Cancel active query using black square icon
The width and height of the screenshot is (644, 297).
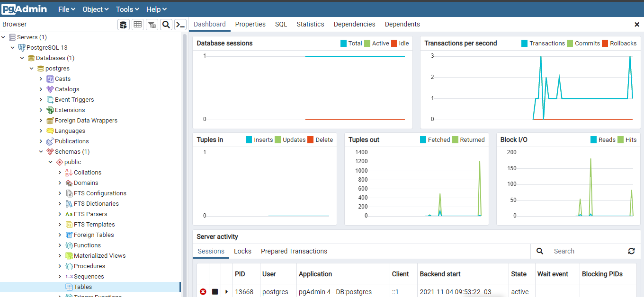tap(215, 292)
